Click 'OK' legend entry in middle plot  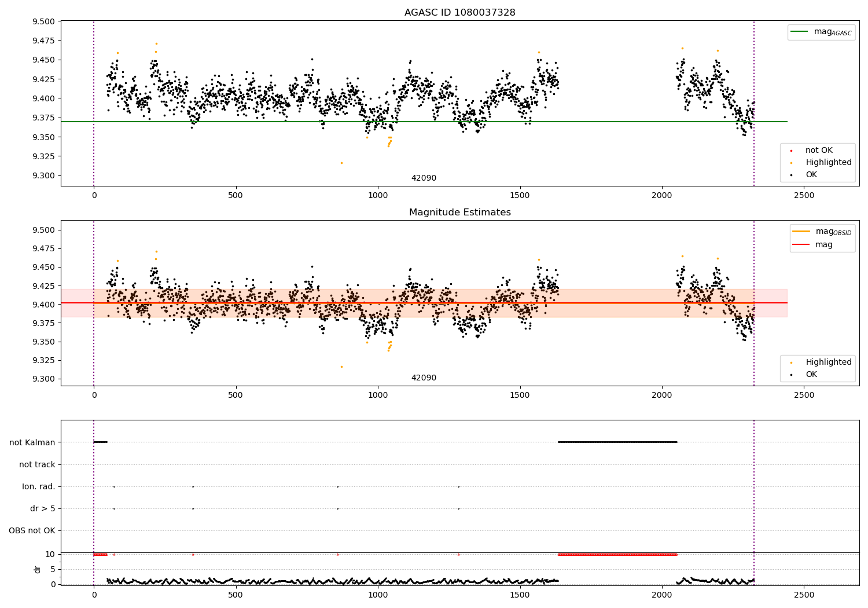811,375
